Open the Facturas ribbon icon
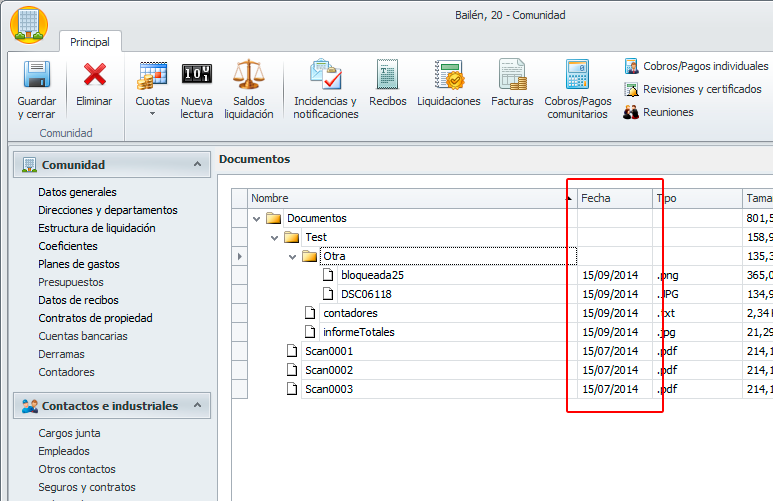 512,75
